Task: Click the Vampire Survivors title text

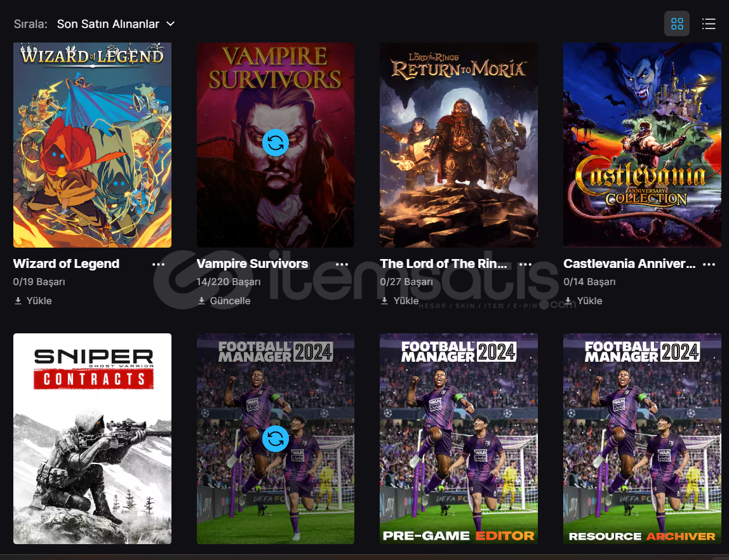Action: 252,263
